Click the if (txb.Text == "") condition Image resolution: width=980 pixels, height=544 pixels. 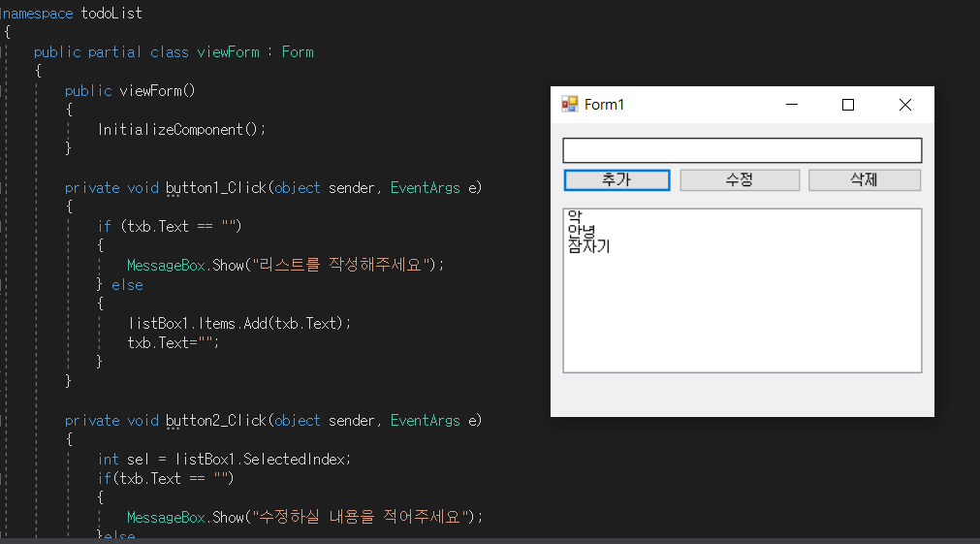pyautogui.click(x=170, y=226)
